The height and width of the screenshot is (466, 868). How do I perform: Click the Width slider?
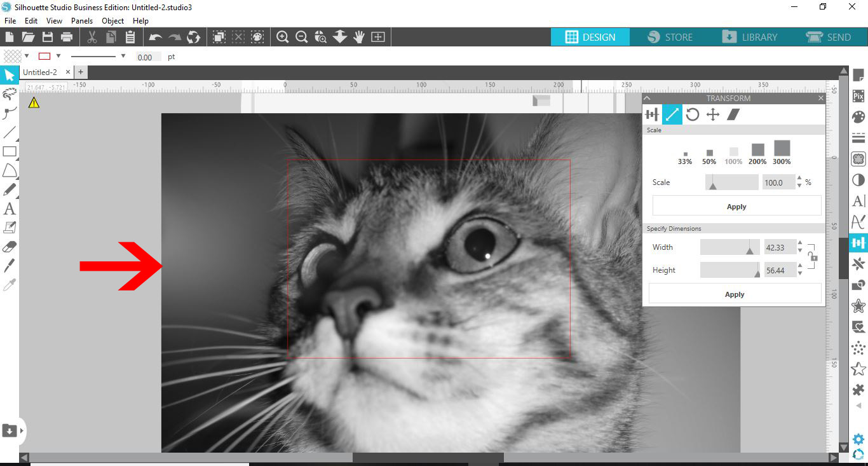730,247
